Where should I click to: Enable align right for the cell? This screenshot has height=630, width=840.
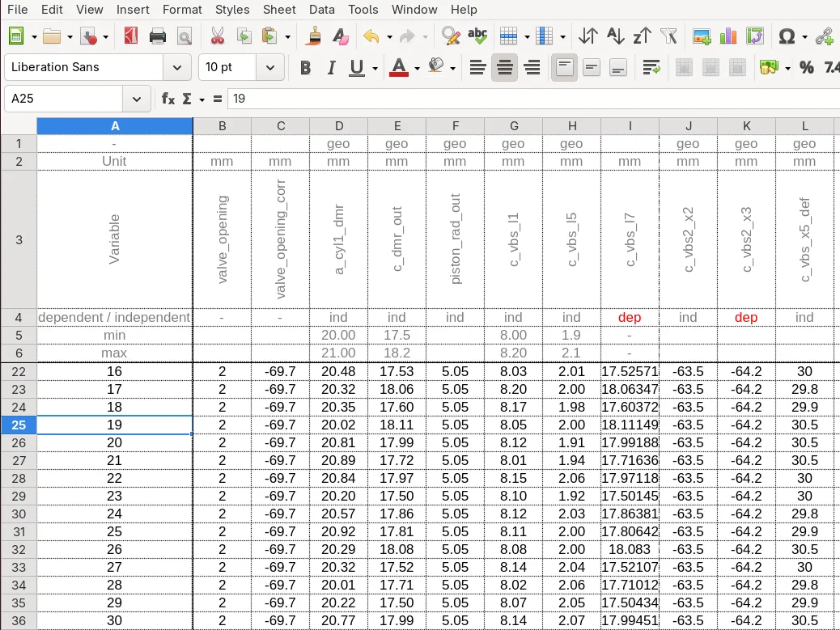point(532,68)
